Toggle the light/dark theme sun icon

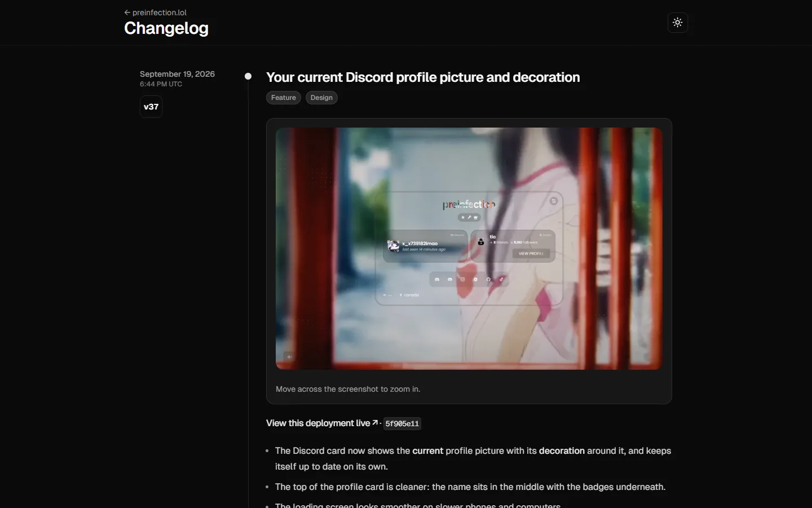click(x=678, y=23)
